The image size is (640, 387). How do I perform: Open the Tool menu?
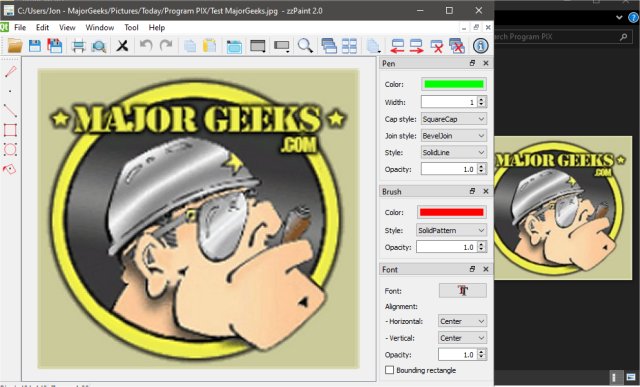131,27
